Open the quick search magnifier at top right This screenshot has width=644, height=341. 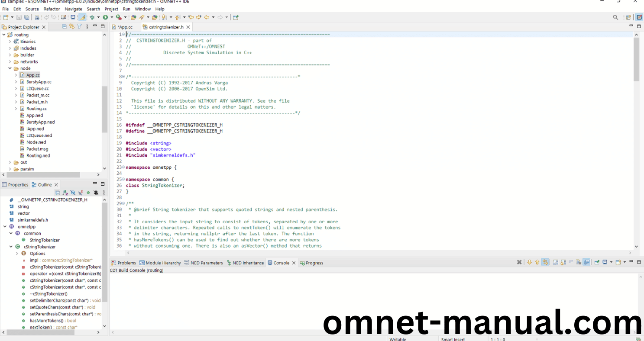coord(615,17)
